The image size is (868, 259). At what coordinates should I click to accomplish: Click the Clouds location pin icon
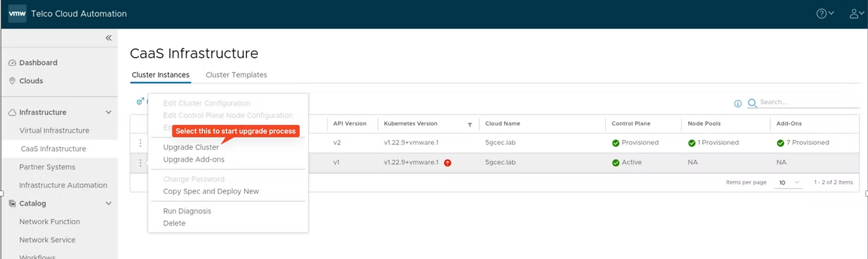coord(12,81)
